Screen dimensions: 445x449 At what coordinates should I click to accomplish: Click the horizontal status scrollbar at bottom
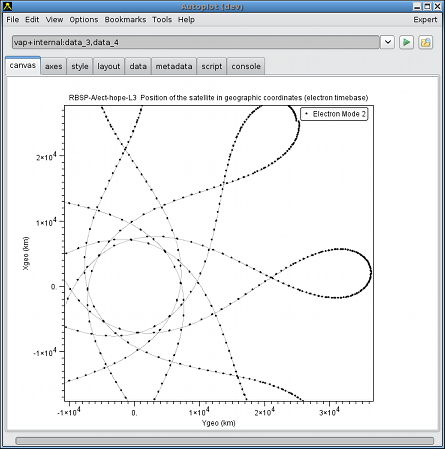[225, 441]
